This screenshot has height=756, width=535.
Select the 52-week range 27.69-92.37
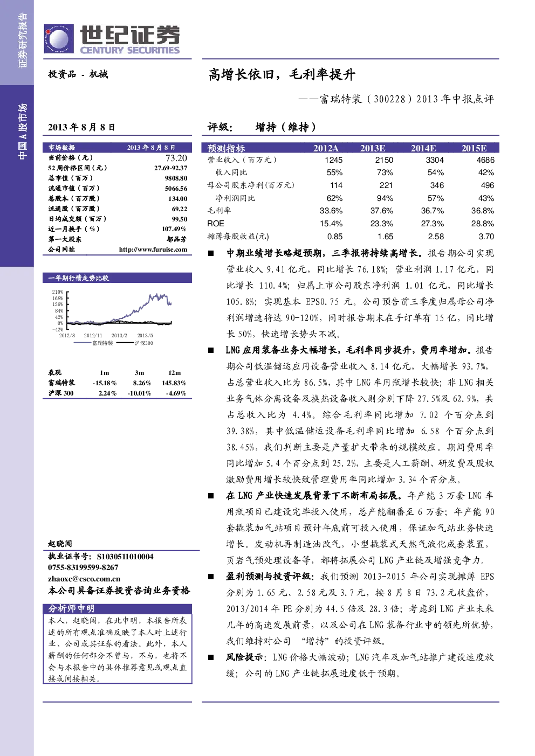pos(170,168)
